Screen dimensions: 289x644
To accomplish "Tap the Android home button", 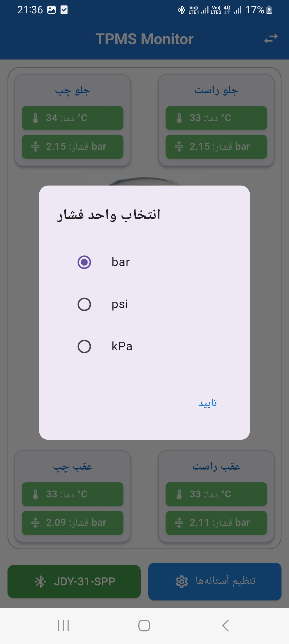I will tap(144, 626).
